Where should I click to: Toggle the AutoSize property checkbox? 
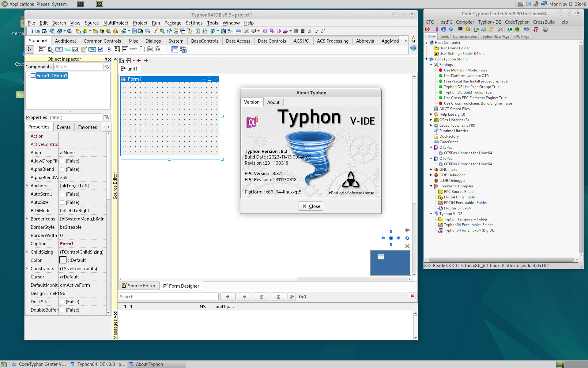[x=62, y=202]
